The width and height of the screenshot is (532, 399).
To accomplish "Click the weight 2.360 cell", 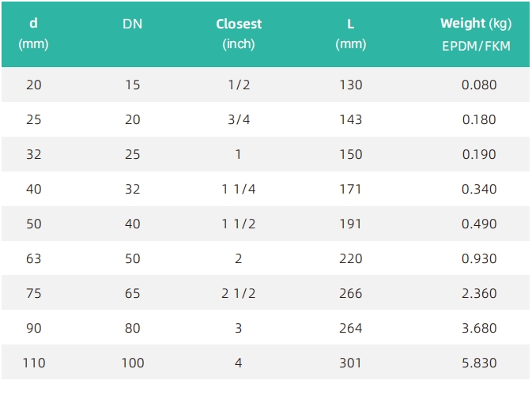I will click(x=479, y=293).
